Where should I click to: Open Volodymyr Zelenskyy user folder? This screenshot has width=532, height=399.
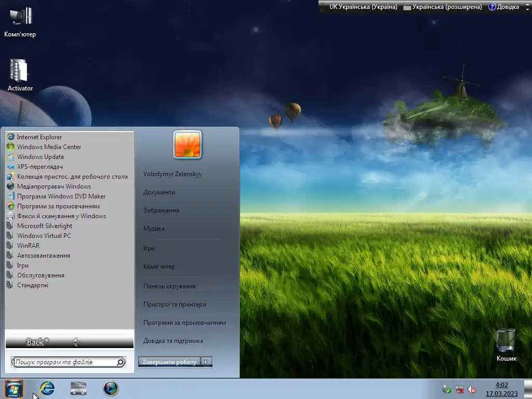172,174
